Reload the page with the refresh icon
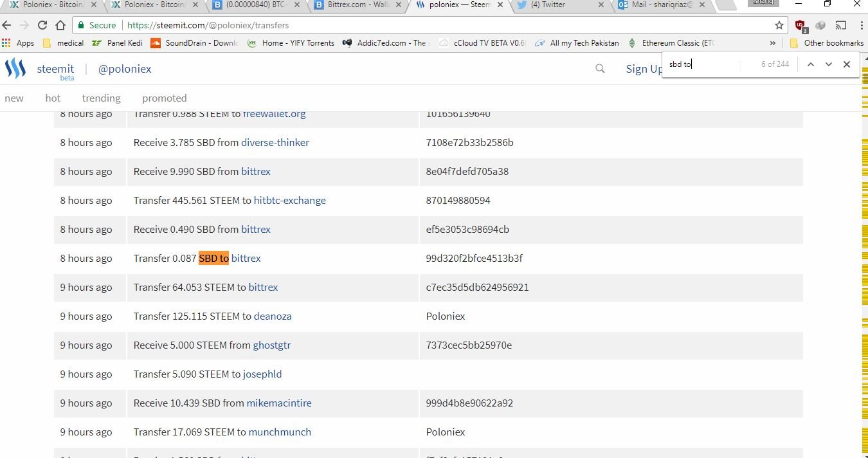 click(x=42, y=26)
